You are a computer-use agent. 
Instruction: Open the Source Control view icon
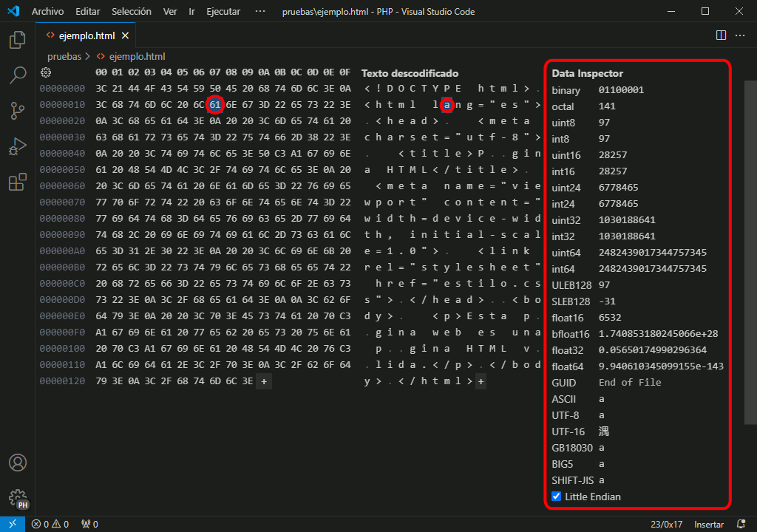pyautogui.click(x=18, y=111)
